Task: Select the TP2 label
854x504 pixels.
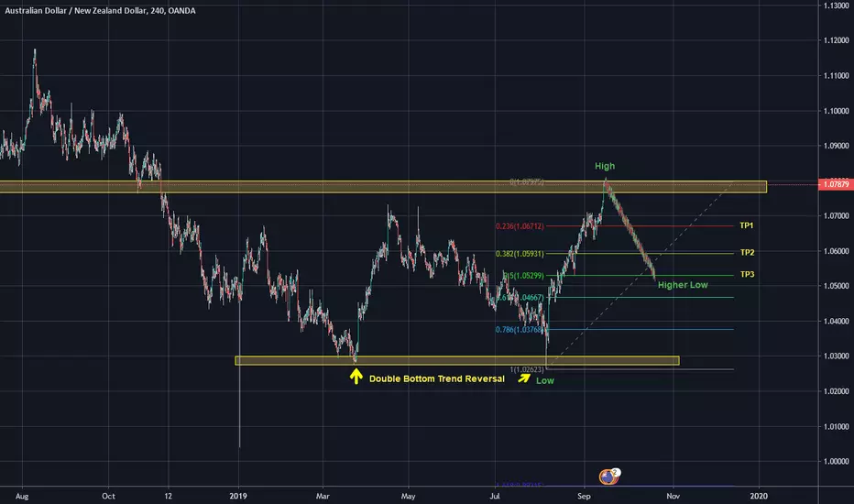Action: 748,252
